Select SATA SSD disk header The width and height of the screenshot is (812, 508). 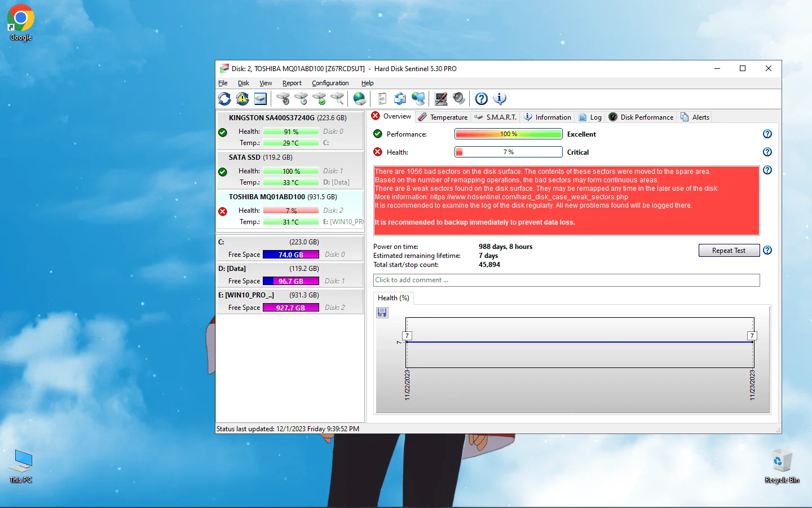(261, 157)
